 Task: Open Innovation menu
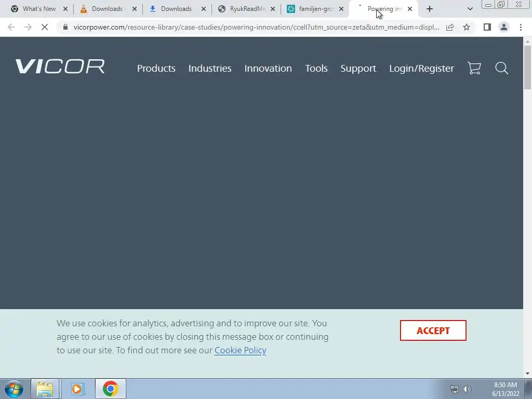tap(268, 68)
